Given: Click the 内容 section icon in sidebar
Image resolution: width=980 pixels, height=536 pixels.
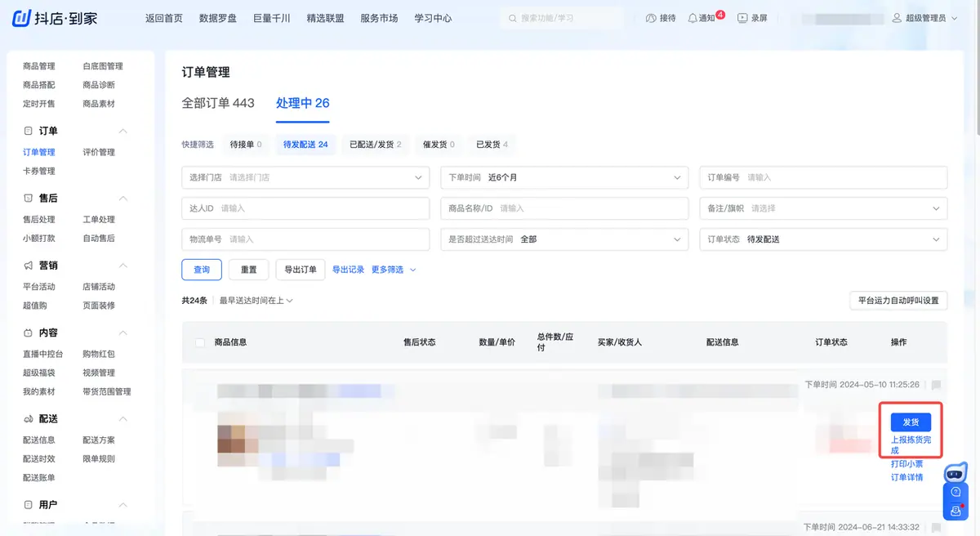Looking at the screenshot, I should click(x=29, y=333).
